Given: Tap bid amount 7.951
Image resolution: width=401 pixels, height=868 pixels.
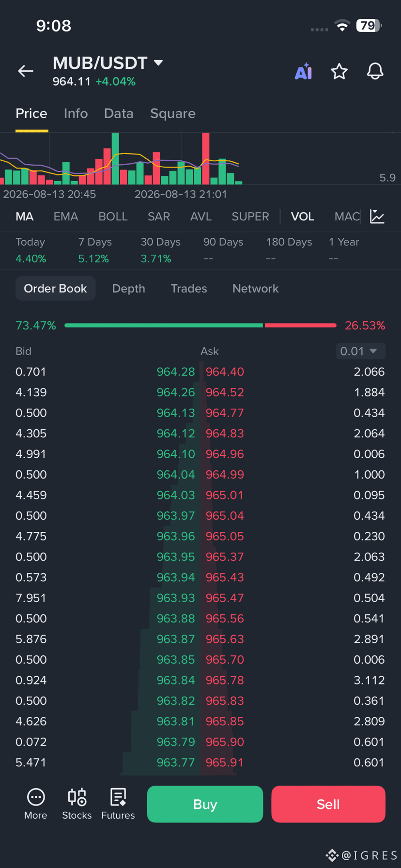Looking at the screenshot, I should point(31,598).
